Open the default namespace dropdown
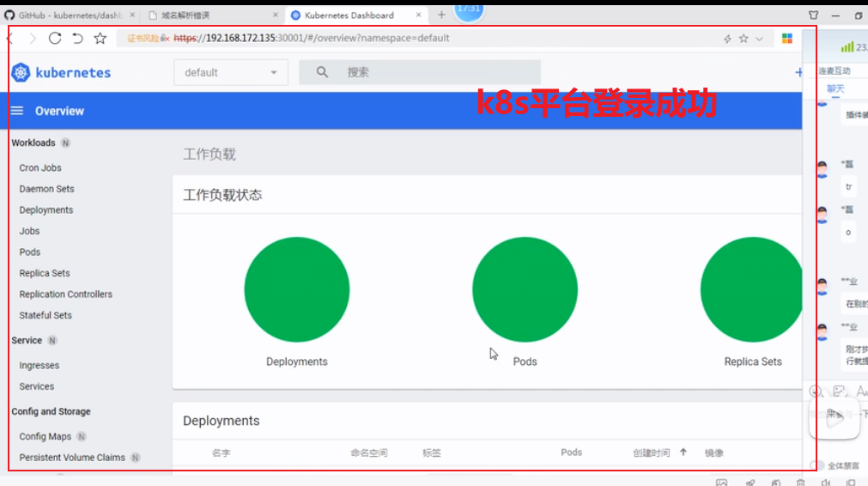The width and height of the screenshot is (868, 486). (231, 72)
